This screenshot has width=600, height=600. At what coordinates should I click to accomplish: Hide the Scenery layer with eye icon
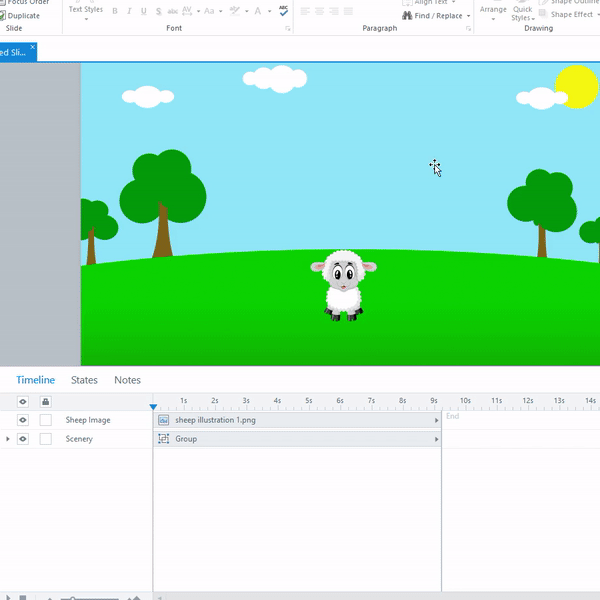pyautogui.click(x=23, y=439)
